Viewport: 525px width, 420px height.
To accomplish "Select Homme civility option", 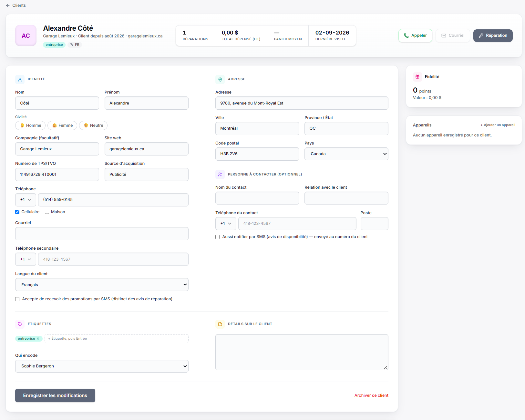I will click(x=30, y=125).
